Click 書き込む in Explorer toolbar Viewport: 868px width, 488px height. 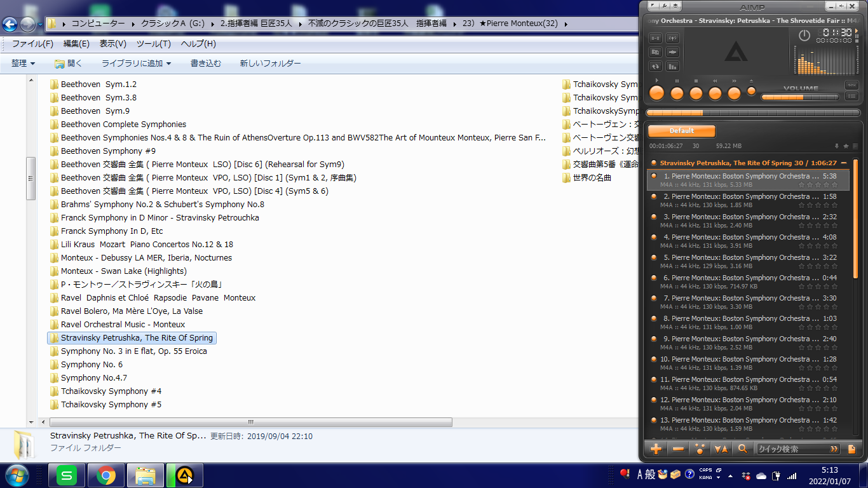tap(206, 64)
